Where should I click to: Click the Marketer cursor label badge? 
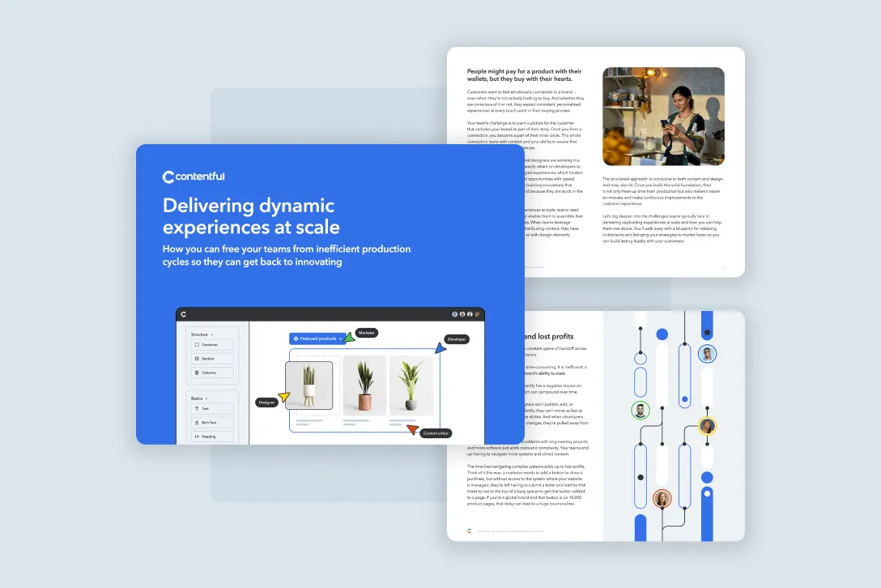[x=367, y=333]
